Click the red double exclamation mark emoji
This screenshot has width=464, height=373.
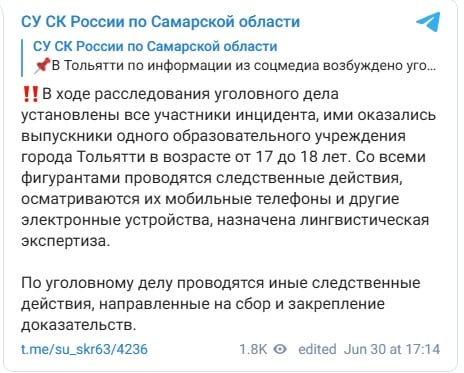(x=30, y=94)
